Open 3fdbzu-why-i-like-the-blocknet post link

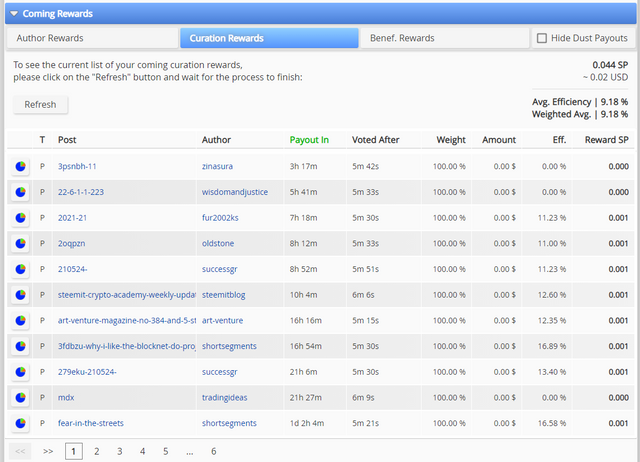coord(127,346)
